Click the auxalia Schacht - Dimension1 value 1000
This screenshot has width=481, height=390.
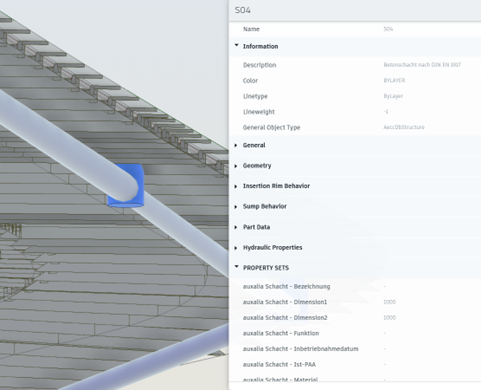pyautogui.click(x=390, y=302)
